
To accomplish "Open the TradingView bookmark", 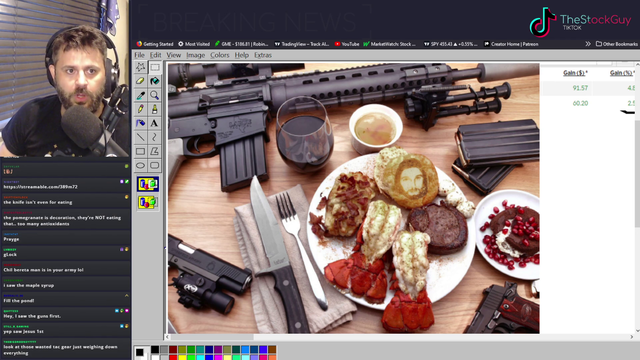I will pos(302,44).
